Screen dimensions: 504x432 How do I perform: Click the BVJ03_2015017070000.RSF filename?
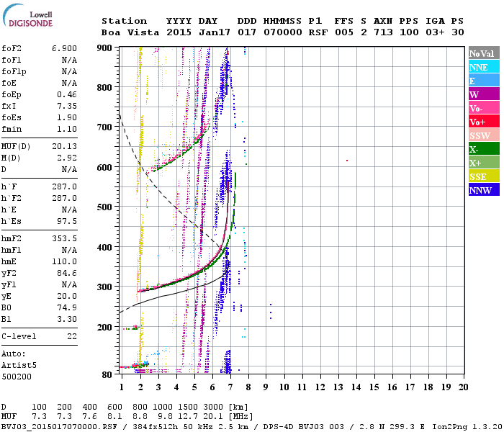pos(59,427)
